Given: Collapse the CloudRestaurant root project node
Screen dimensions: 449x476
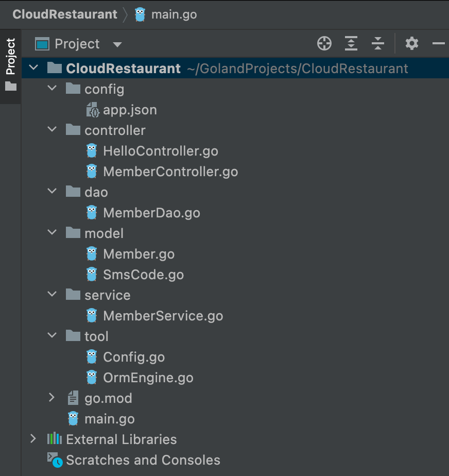Looking at the screenshot, I should tap(33, 69).
